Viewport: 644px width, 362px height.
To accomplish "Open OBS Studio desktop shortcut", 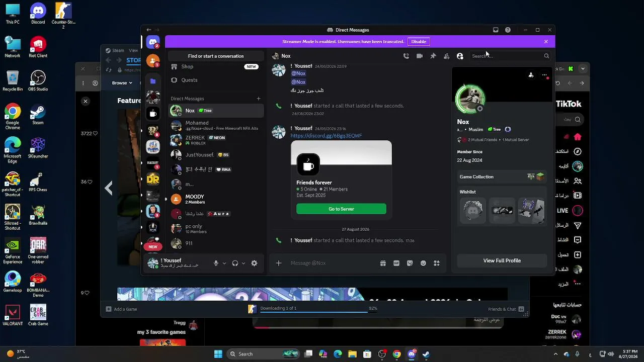I will pos(38,80).
